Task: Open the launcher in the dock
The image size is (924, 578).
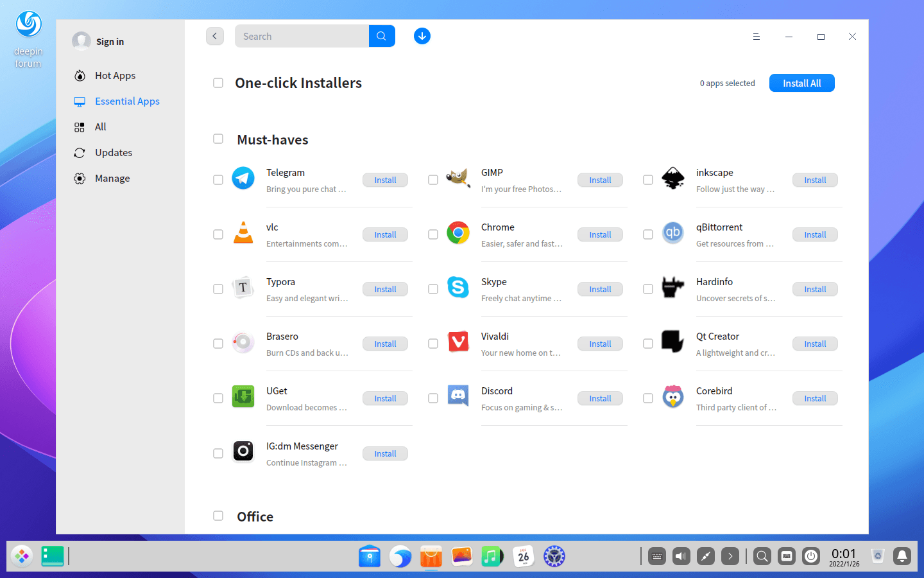Action: pos(22,556)
